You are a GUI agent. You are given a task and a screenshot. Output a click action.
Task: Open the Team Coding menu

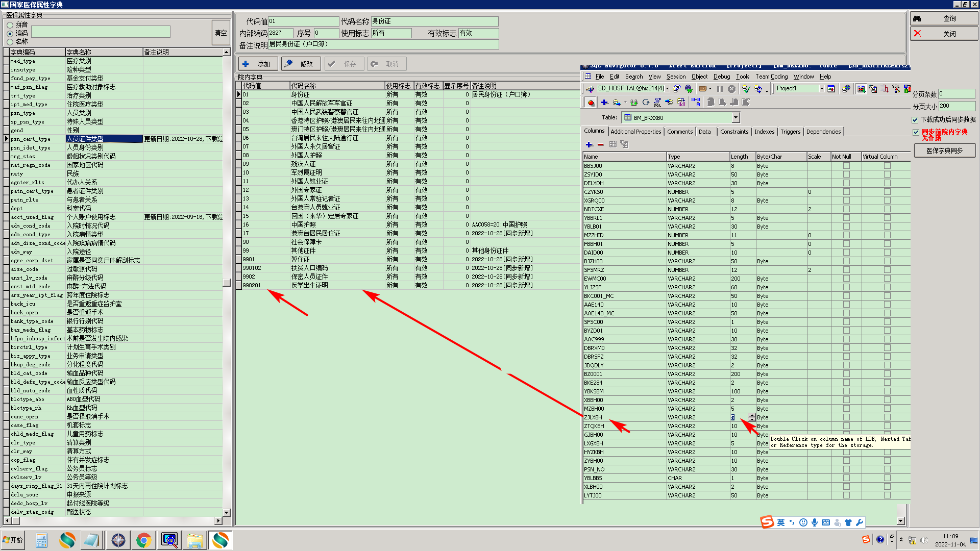coord(771,77)
